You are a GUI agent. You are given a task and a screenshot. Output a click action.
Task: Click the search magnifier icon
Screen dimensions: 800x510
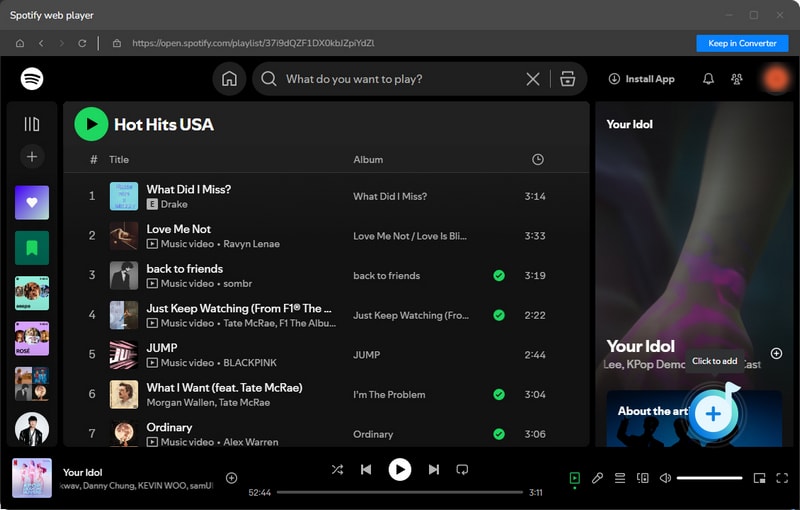269,79
